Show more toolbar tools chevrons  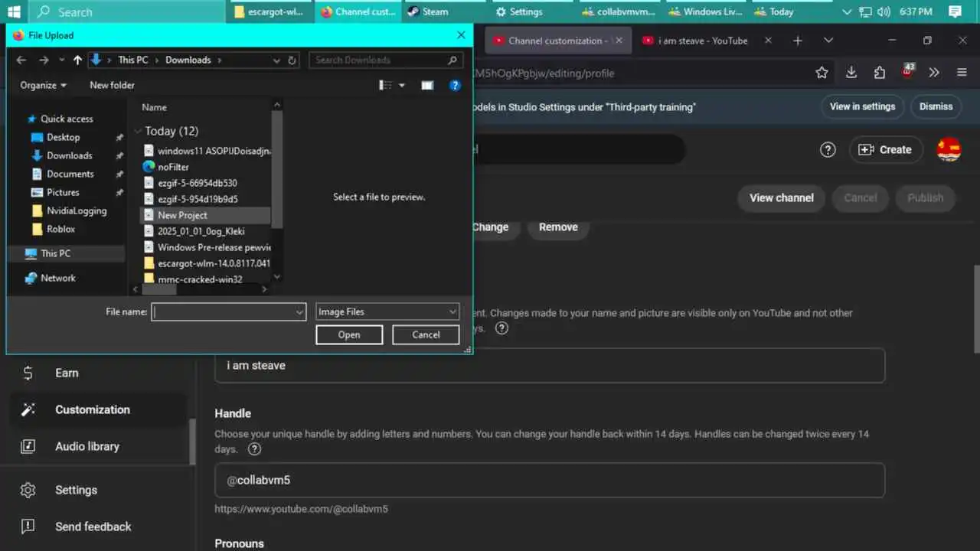click(x=934, y=73)
